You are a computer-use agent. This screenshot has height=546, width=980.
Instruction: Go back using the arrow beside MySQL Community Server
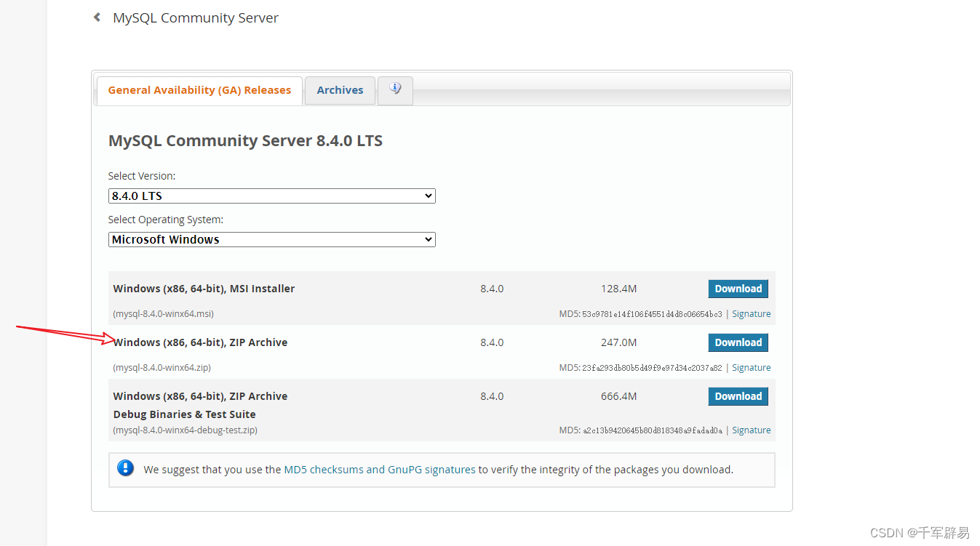97,17
